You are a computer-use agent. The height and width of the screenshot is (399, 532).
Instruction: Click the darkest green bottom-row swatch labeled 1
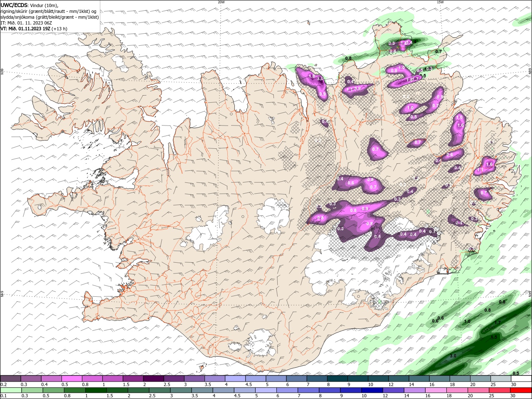(96, 390)
